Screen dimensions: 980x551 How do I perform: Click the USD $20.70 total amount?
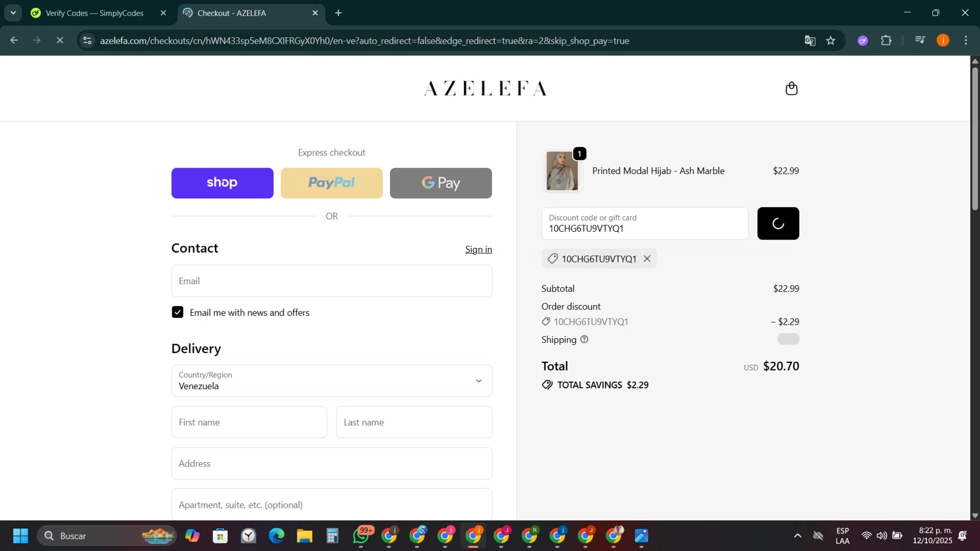coord(771,366)
